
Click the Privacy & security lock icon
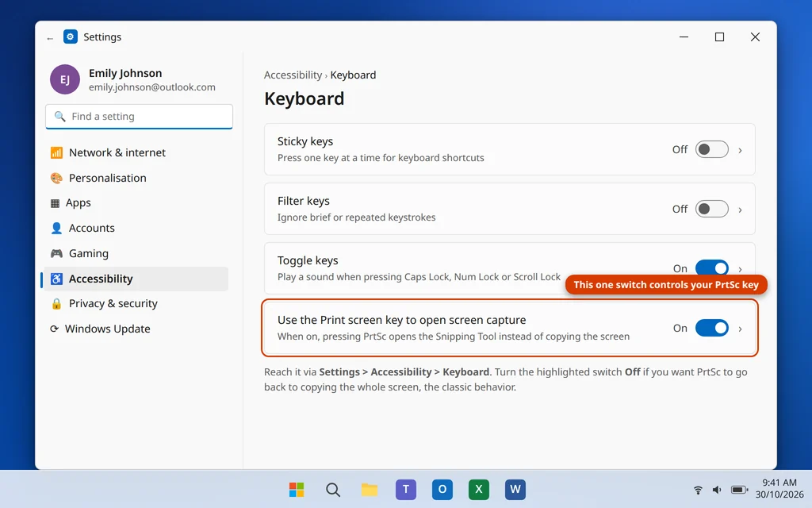point(56,304)
